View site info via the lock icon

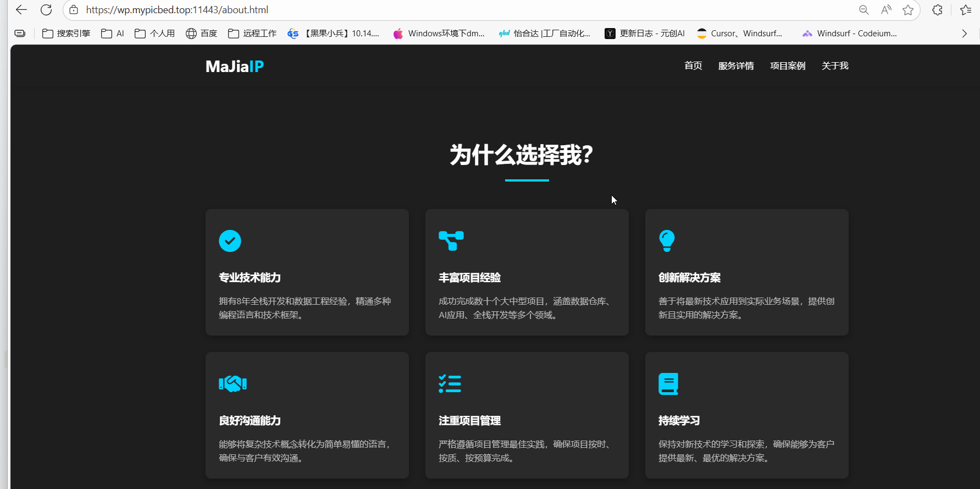pyautogui.click(x=74, y=10)
